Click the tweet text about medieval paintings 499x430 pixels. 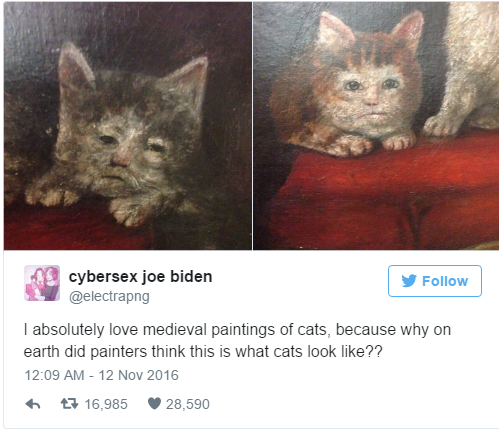point(237,341)
